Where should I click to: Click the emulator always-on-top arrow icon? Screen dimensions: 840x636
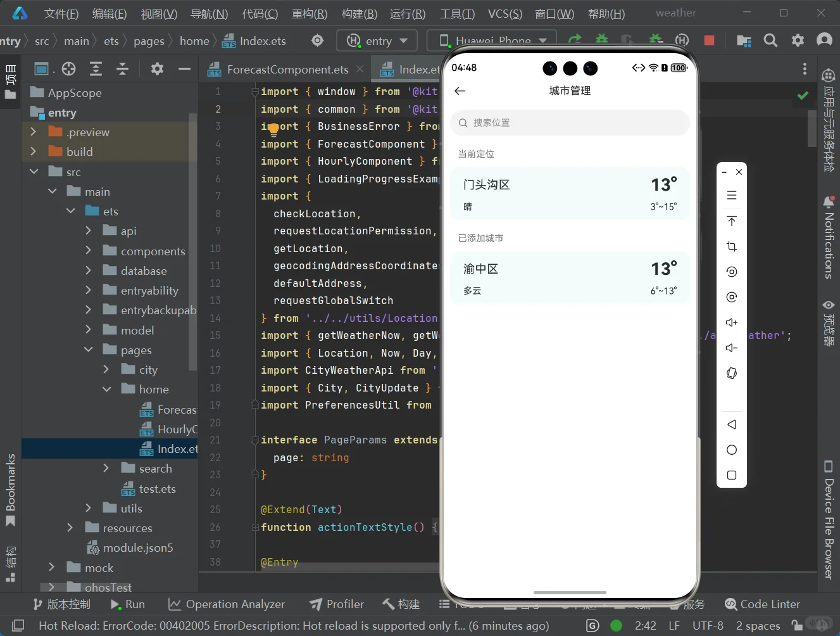732,221
